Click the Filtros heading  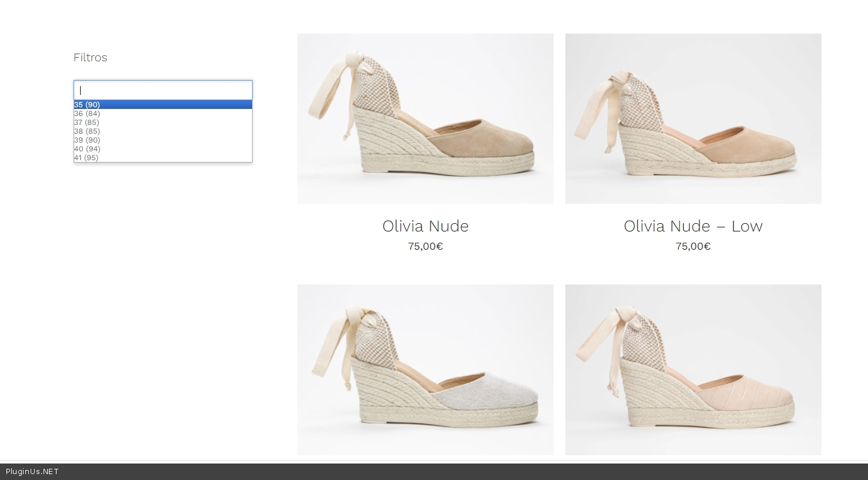point(90,58)
